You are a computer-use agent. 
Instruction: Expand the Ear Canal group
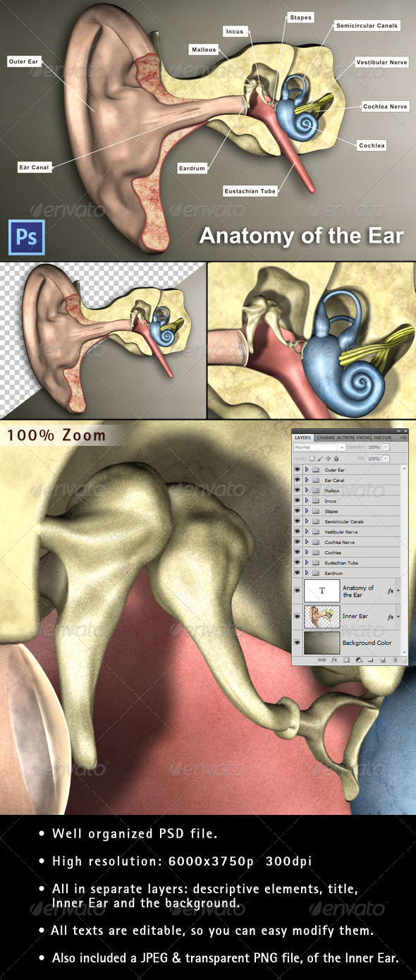pyautogui.click(x=307, y=480)
